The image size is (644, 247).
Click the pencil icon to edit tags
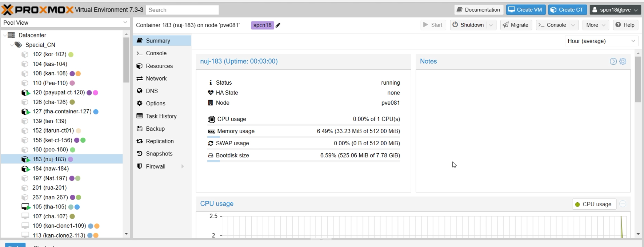tap(278, 25)
